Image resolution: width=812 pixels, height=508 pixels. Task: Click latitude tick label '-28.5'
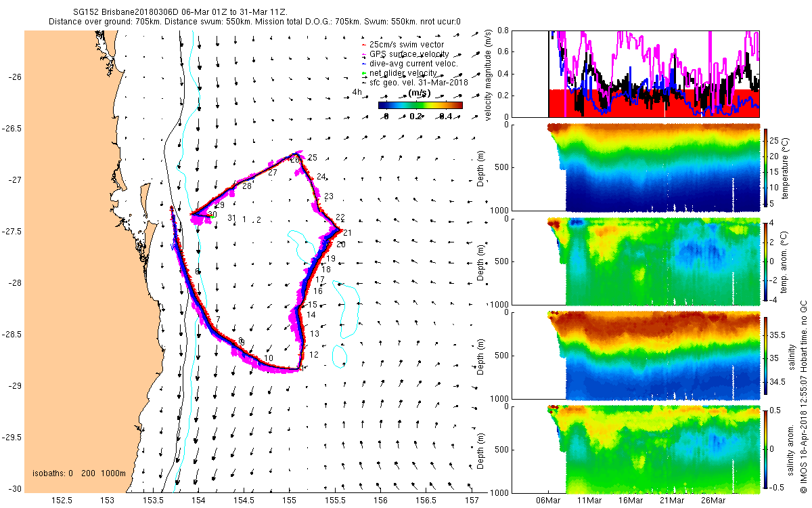pyautogui.click(x=12, y=335)
